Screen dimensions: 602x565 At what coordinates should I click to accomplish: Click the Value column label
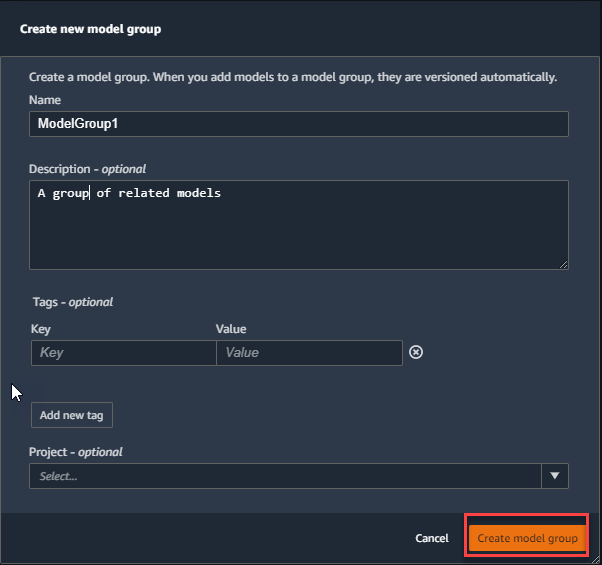(231, 329)
